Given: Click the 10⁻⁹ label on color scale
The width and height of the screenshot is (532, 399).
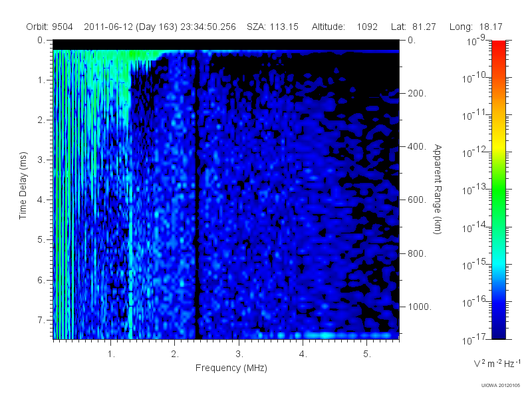Looking at the screenshot, I should [x=476, y=41].
